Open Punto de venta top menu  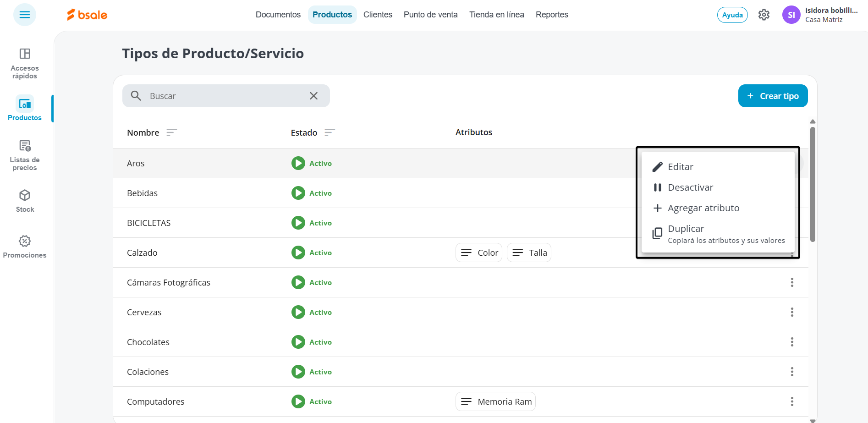tap(430, 15)
